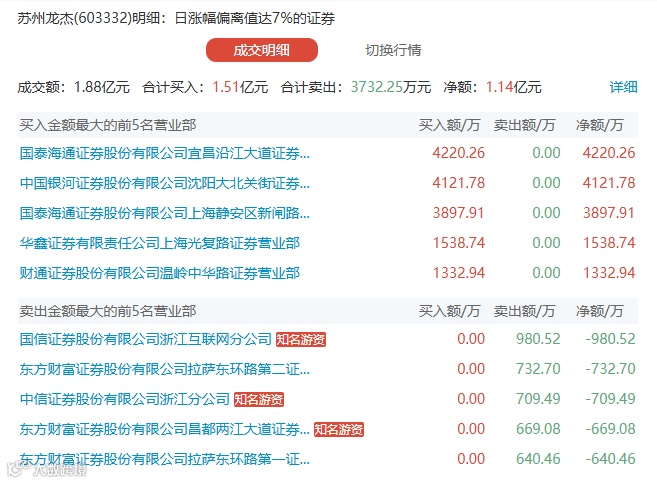Open 东方财富证券 拉萨东环路第二 branch link
The image size is (657, 483).
click(165, 369)
